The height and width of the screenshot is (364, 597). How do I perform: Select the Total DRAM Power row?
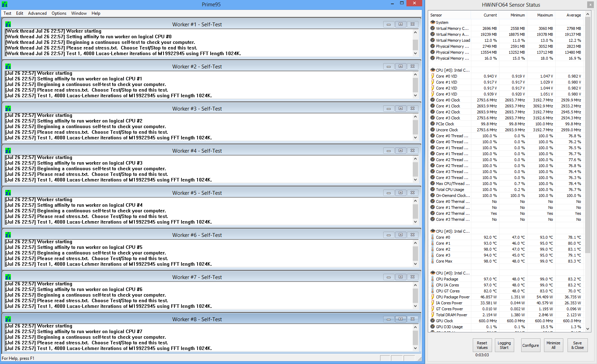coord(506,315)
